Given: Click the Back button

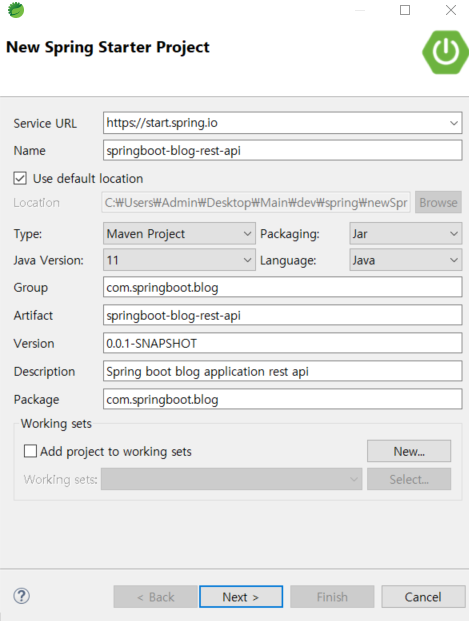Looking at the screenshot, I should point(155,596).
